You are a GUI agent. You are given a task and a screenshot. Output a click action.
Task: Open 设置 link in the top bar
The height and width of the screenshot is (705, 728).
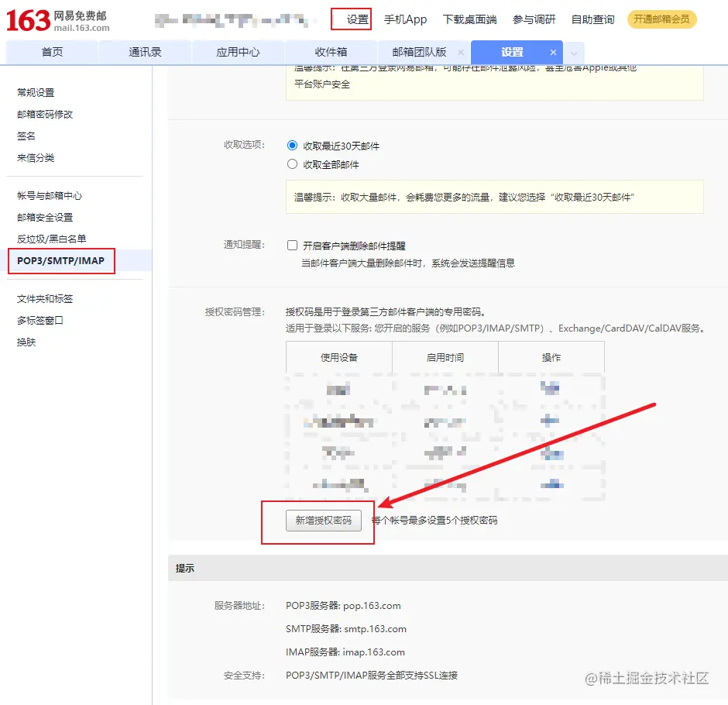[357, 19]
